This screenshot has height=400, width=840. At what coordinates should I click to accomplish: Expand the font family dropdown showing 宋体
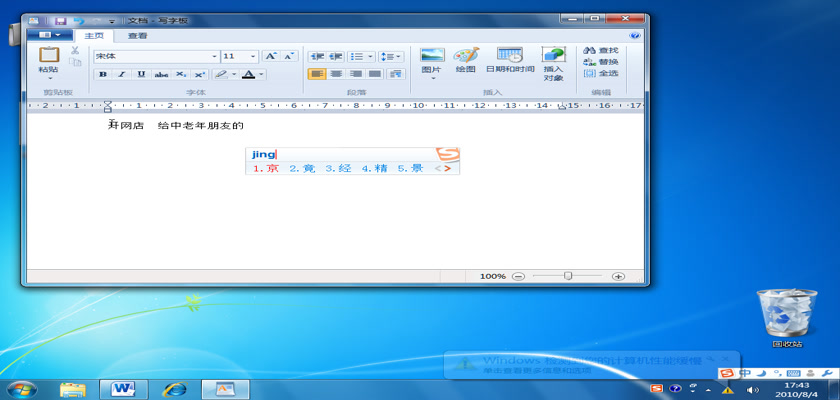coord(215,57)
